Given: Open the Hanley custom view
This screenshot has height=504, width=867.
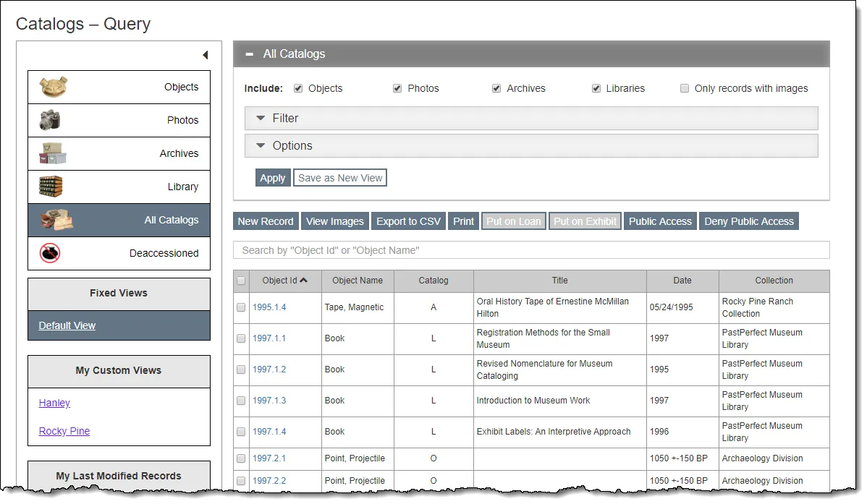Looking at the screenshot, I should click(x=54, y=403).
